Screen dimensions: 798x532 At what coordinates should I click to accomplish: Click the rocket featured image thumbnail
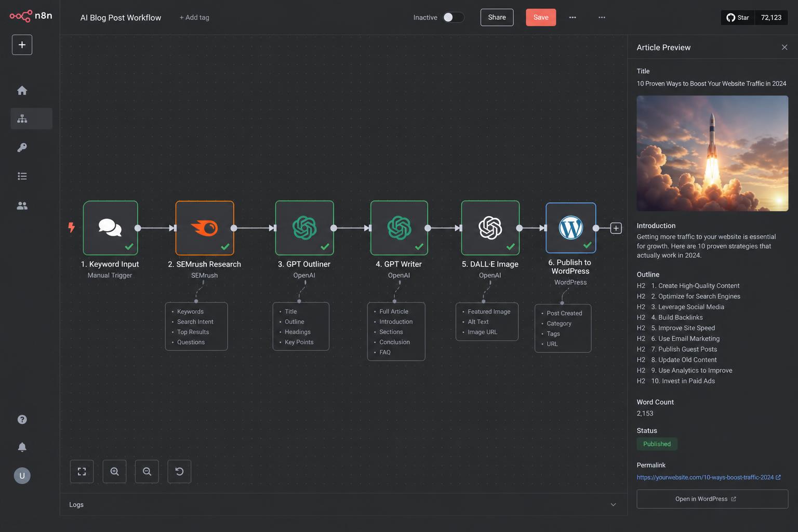pos(712,153)
